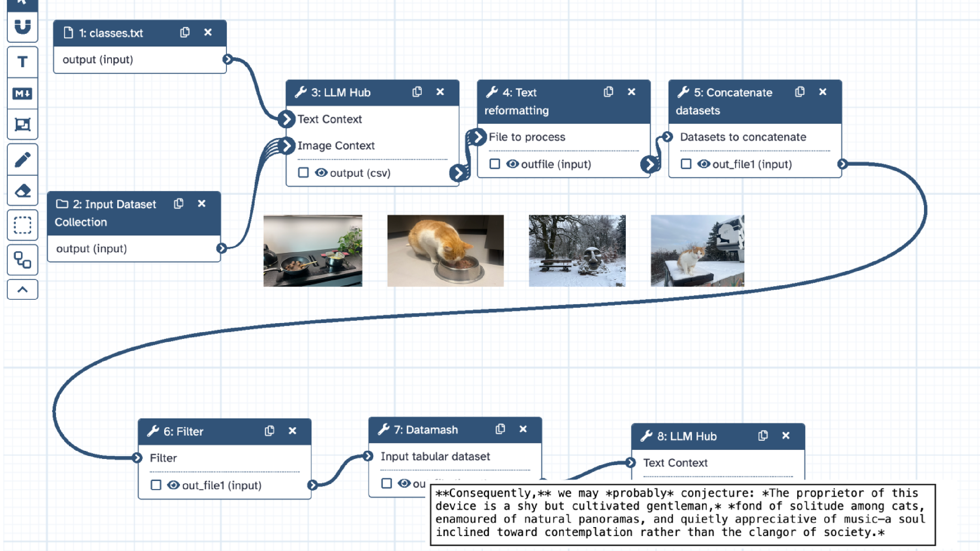Select the markdown annotation tool
Viewport: 980px width, 551px height.
point(22,93)
